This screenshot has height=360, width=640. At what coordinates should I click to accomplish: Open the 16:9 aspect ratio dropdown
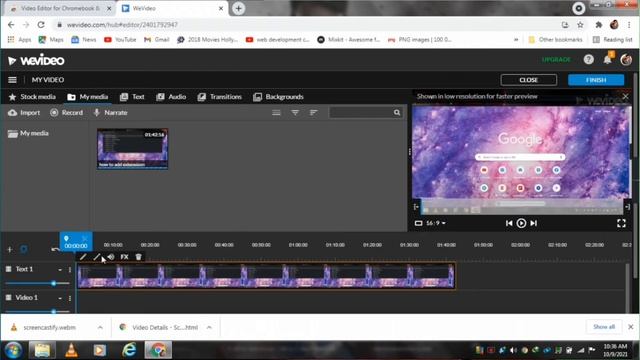(x=436, y=223)
